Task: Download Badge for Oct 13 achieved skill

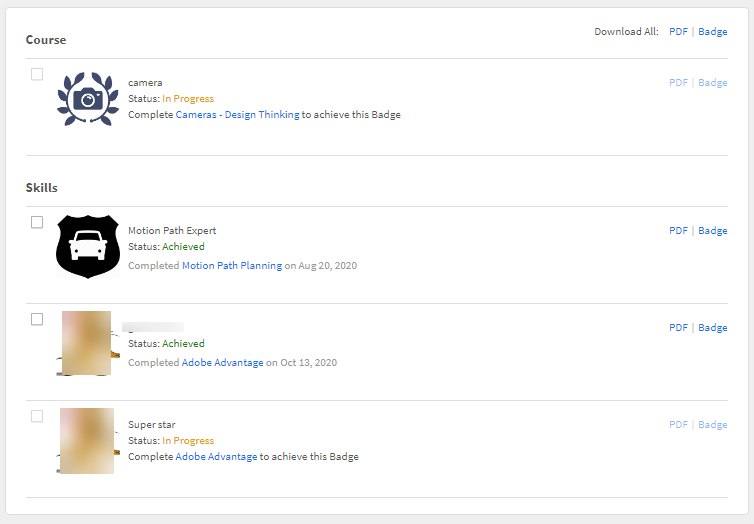Action: coord(713,328)
